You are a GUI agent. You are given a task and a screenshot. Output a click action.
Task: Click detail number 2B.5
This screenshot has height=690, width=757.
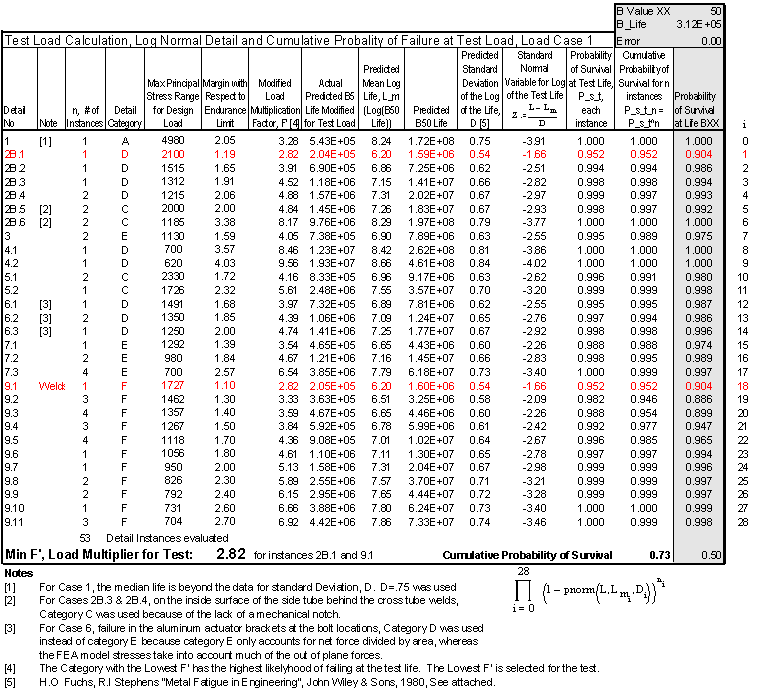tap(14, 210)
